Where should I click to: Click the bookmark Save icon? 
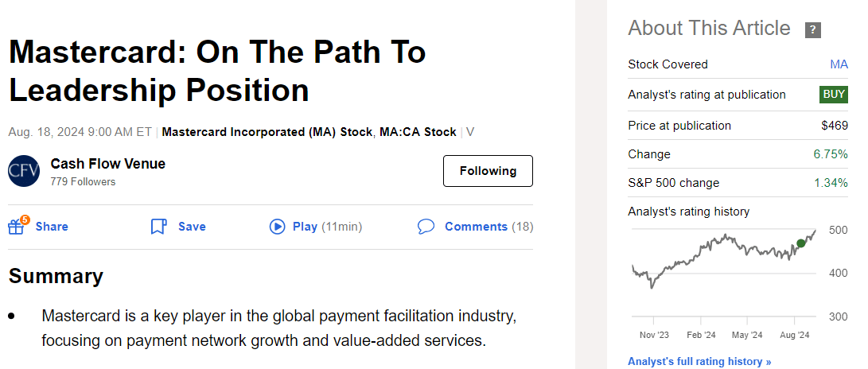tap(158, 227)
